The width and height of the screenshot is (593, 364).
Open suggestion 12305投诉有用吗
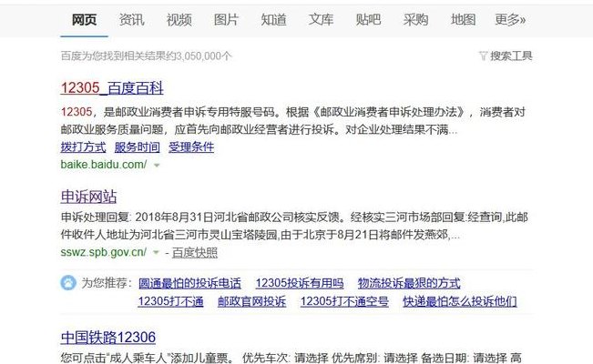300,283
